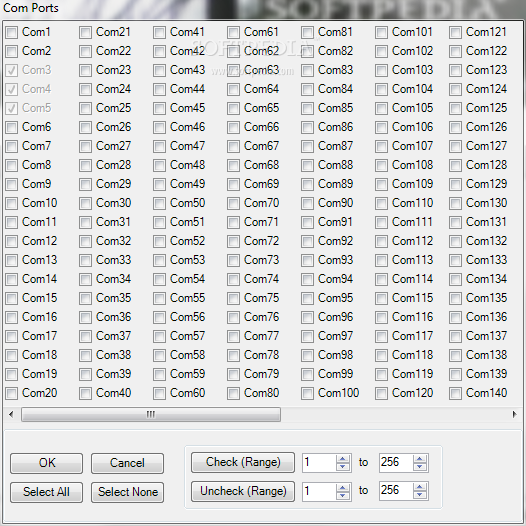This screenshot has width=526, height=526.
Task: Select the Com10 checkbox
Action: pyautogui.click(x=12, y=203)
